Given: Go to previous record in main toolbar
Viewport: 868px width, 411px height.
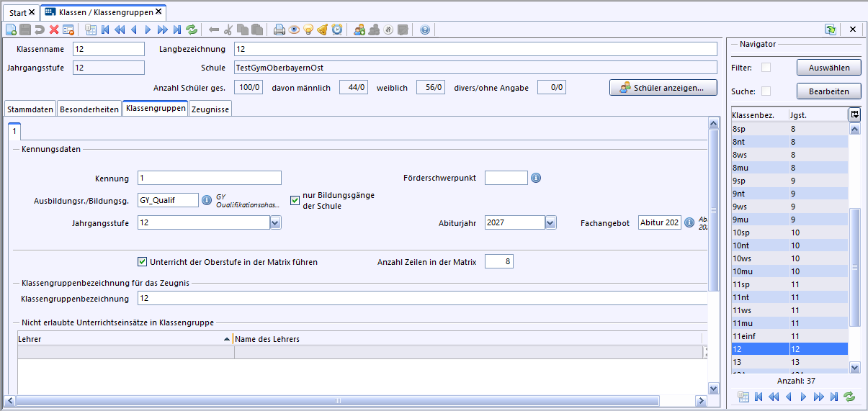Looking at the screenshot, I should point(134,30).
